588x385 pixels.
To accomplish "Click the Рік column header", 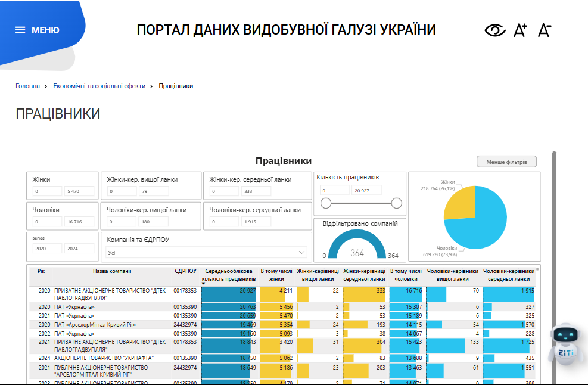I will tap(41, 271).
